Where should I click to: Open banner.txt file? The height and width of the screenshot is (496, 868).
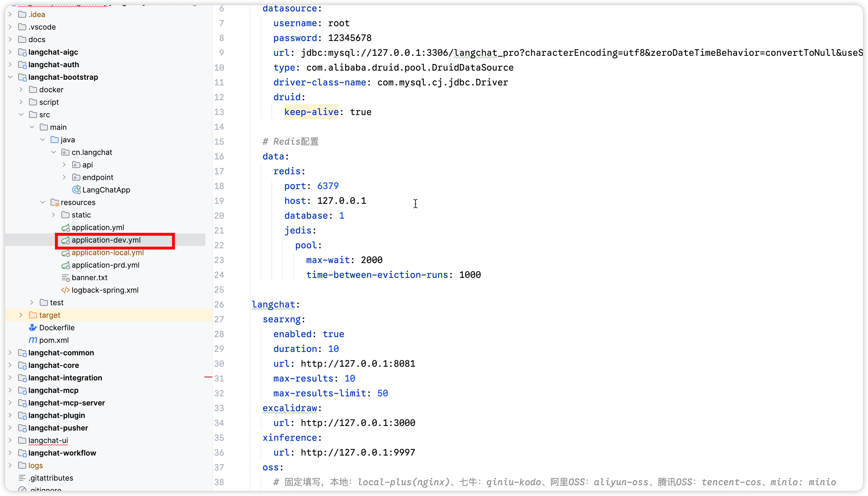(89, 277)
